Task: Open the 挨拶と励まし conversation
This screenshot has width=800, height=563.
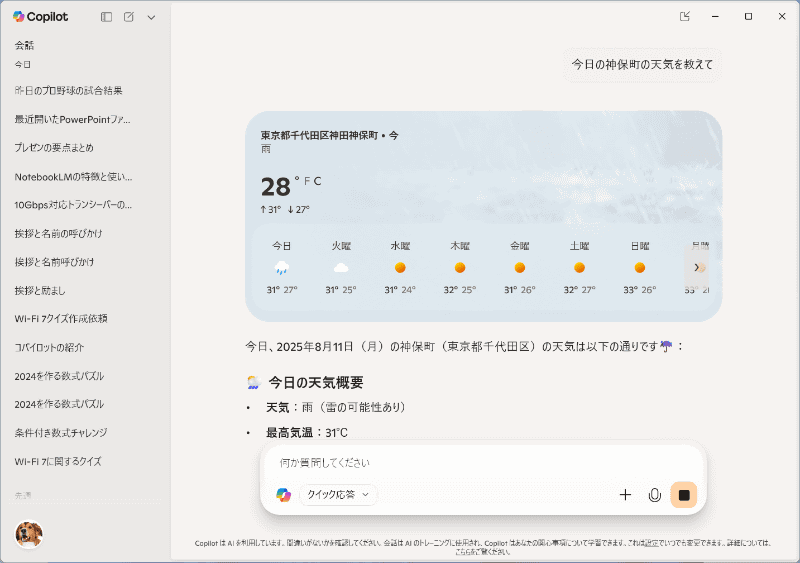Action: click(40, 291)
